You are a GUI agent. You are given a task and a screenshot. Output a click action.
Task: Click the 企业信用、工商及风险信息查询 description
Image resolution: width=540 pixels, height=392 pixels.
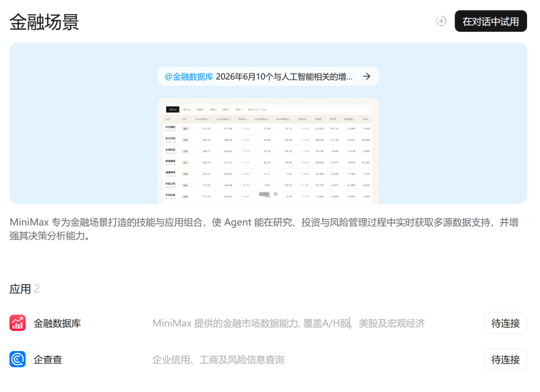(218, 360)
